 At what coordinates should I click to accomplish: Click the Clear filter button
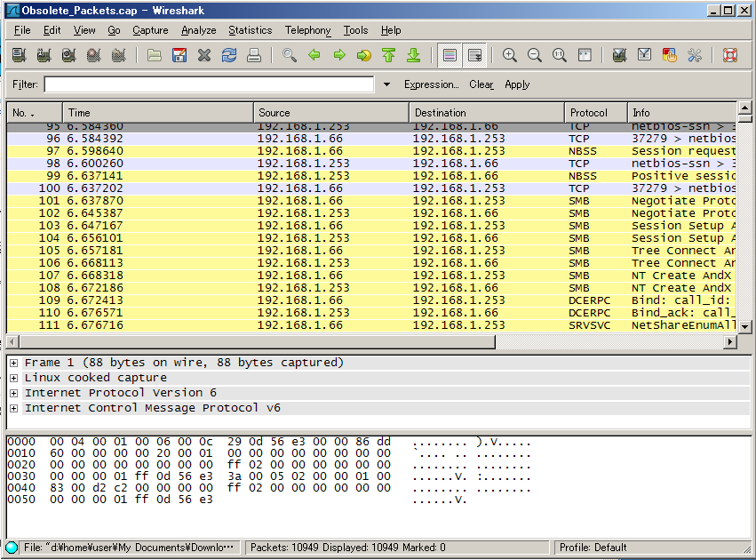click(x=481, y=84)
